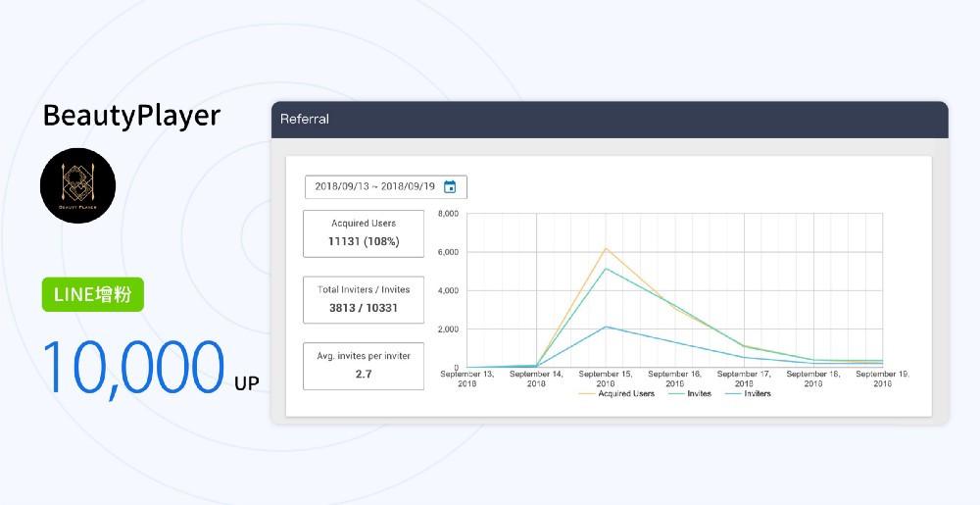Viewport: 980px width, 505px height.
Task: Click the September 16, 2018 axis label
Action: click(x=674, y=379)
